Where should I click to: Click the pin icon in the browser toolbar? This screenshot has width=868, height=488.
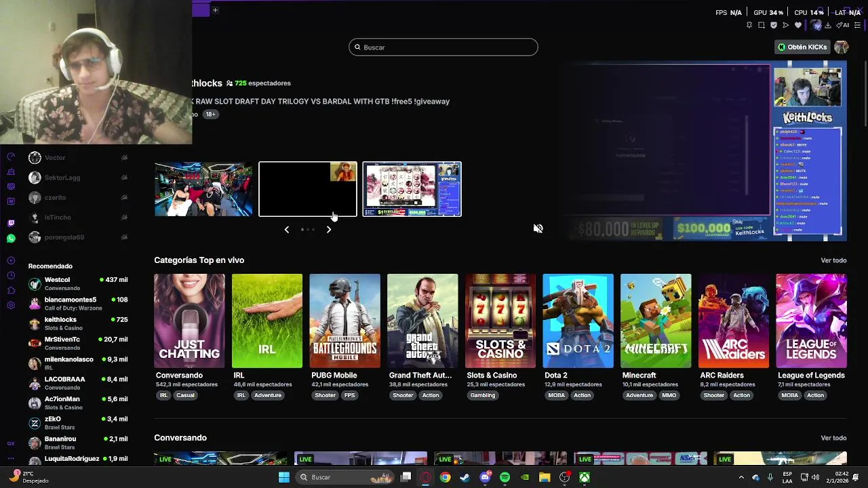click(x=749, y=25)
